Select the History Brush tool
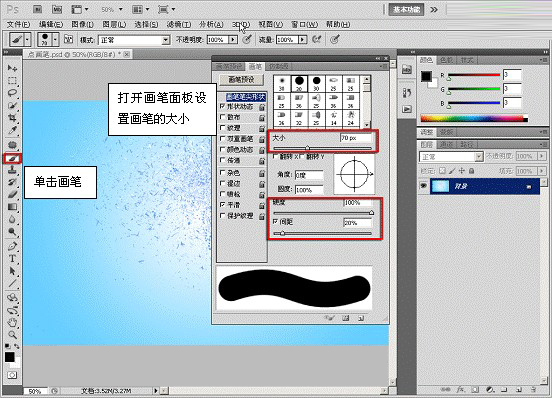552x398 pixels. [12, 182]
